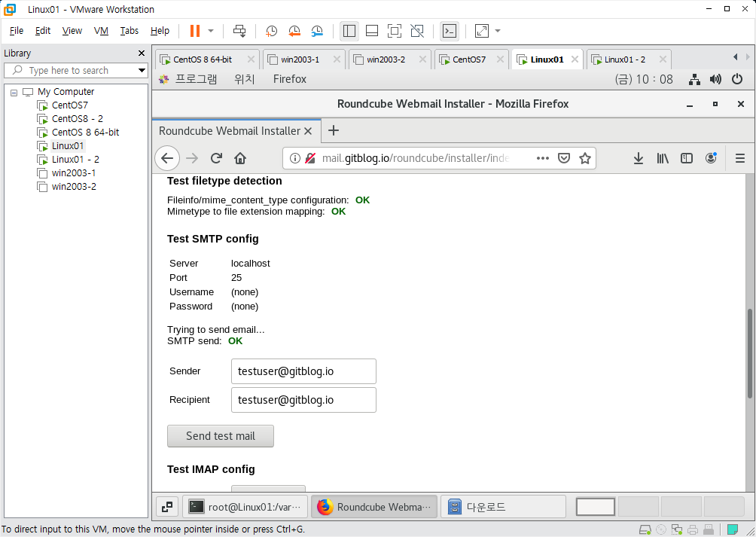This screenshot has width=756, height=537.
Task: Save the page to Pocket
Action: pyautogui.click(x=564, y=158)
